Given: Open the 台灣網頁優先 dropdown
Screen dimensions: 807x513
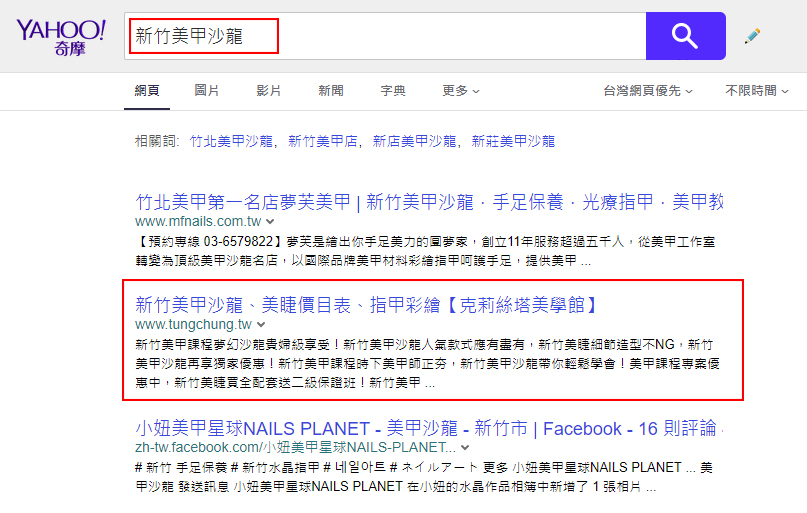Looking at the screenshot, I should click(x=648, y=91).
